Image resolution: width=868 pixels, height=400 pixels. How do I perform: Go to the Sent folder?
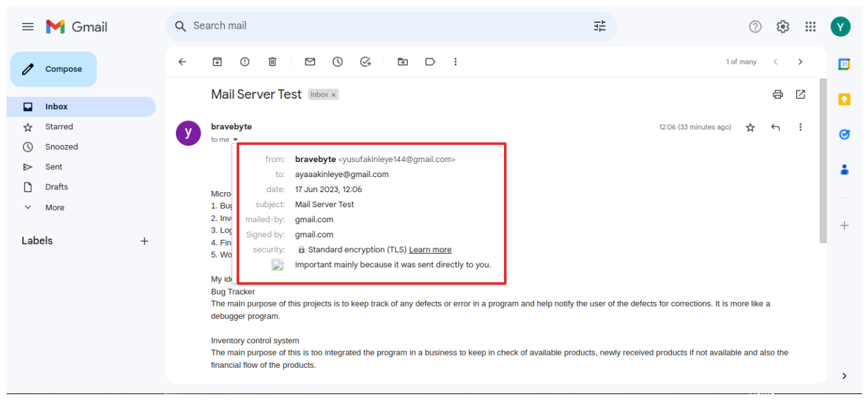point(54,167)
